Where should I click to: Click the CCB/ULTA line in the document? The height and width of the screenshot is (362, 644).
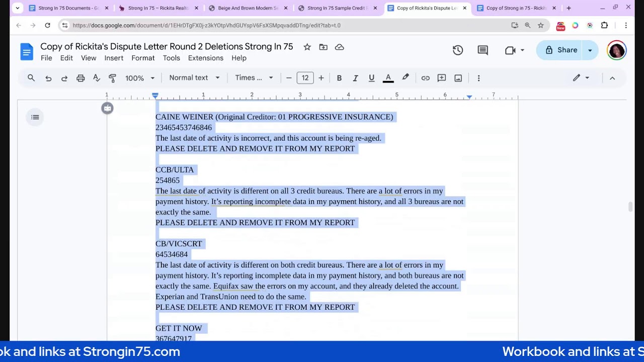175,169
